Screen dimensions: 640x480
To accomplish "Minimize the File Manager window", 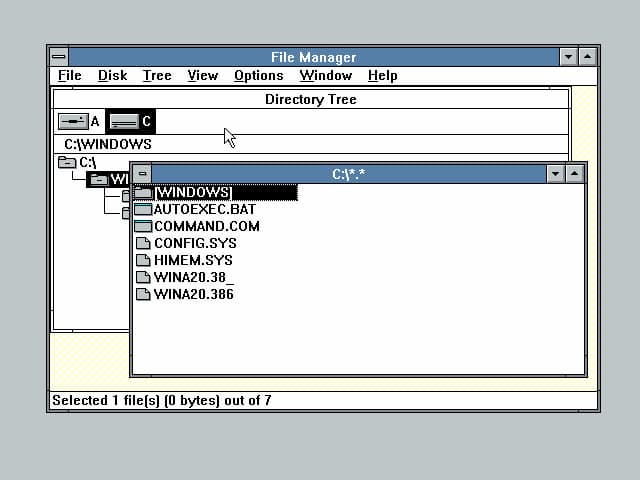I will pos(568,57).
